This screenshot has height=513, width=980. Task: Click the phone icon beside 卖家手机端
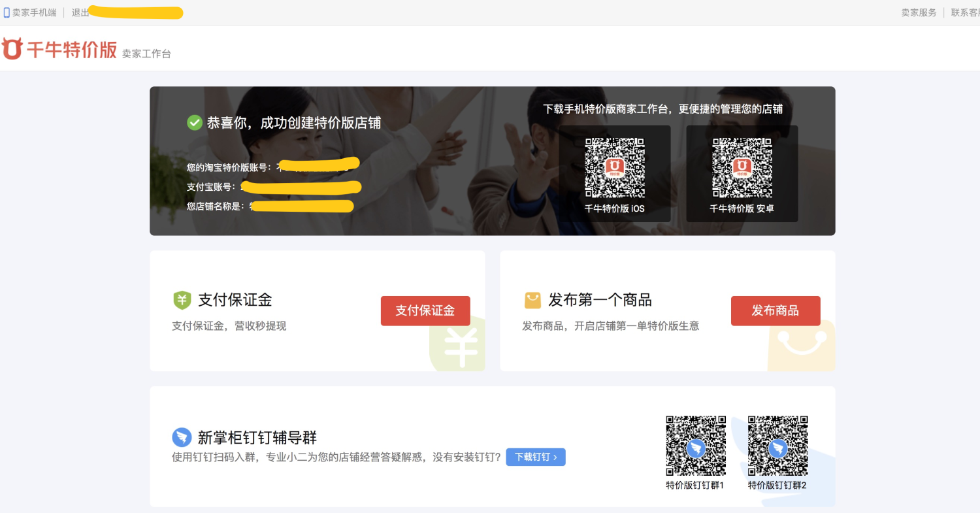coord(7,12)
